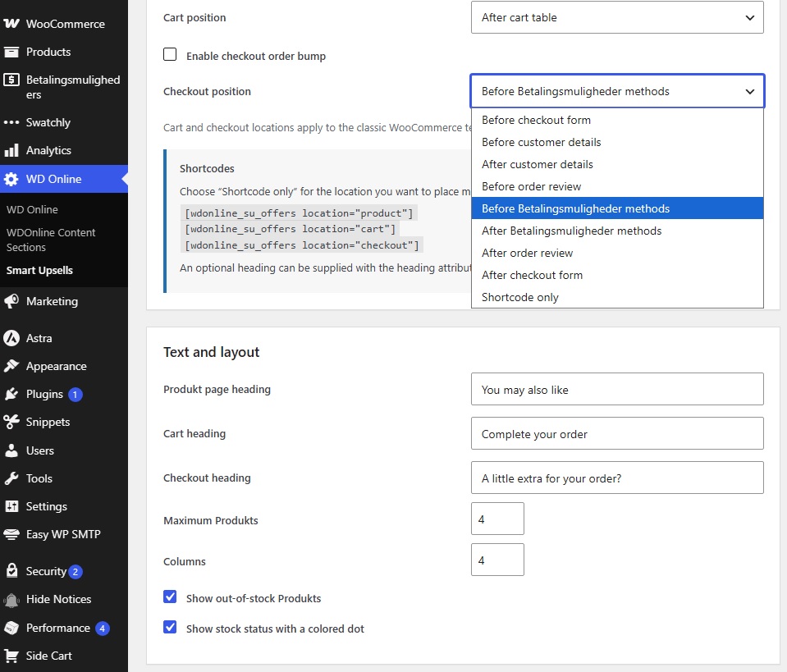The image size is (787, 672).
Task: Pick Before order review option
Action: tap(617, 187)
